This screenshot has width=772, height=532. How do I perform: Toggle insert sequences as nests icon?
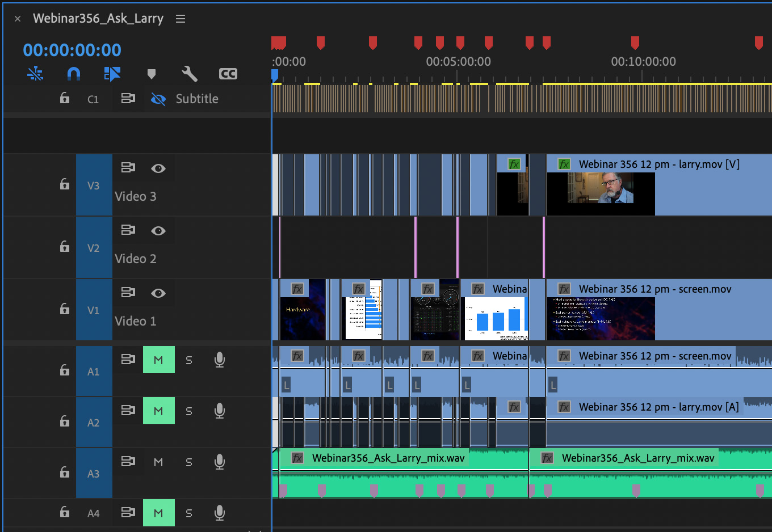pyautogui.click(x=35, y=74)
